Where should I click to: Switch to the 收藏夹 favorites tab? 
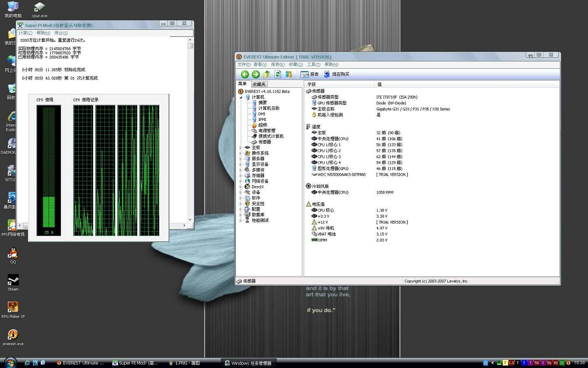pyautogui.click(x=259, y=84)
